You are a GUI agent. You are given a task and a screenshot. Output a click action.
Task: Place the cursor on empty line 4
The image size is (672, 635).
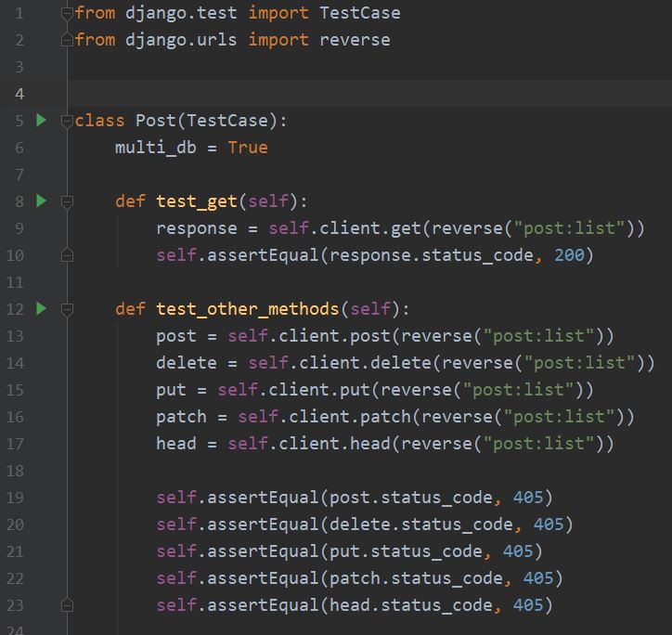(x=278, y=94)
